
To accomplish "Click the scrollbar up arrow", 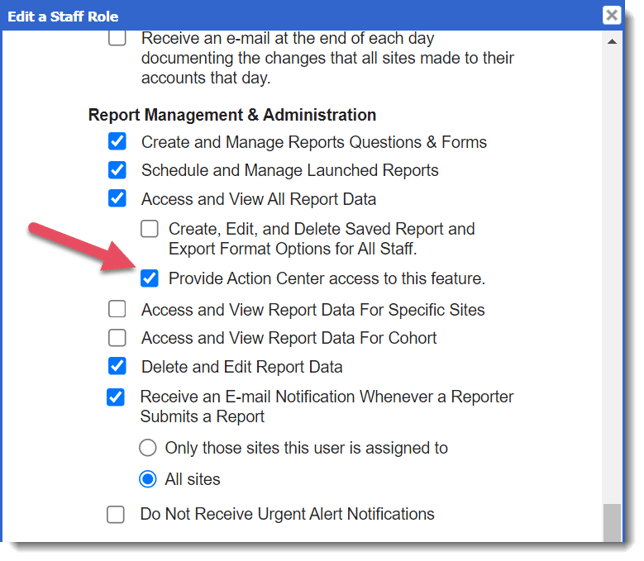I will click(x=612, y=41).
